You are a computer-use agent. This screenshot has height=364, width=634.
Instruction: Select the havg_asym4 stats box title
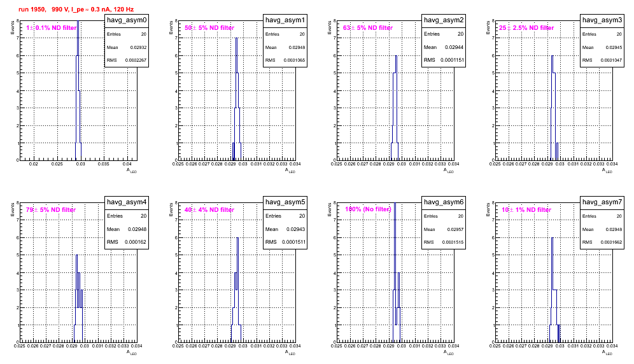point(127,202)
